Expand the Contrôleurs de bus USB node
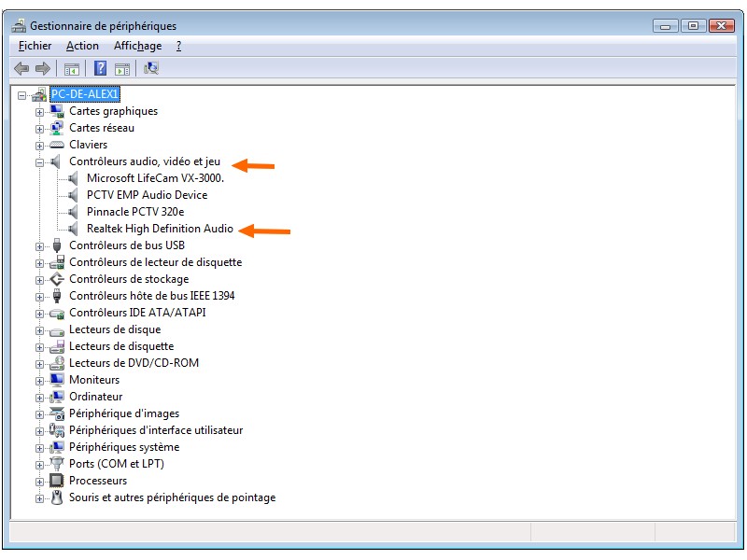Screen dimensions: 747x560 point(40,246)
